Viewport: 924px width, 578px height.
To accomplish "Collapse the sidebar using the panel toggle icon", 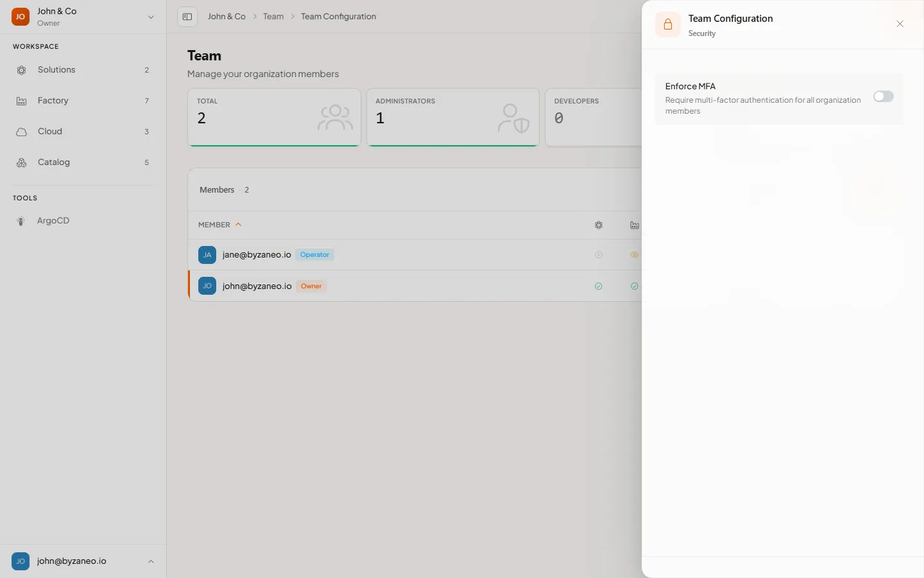I will coord(187,17).
